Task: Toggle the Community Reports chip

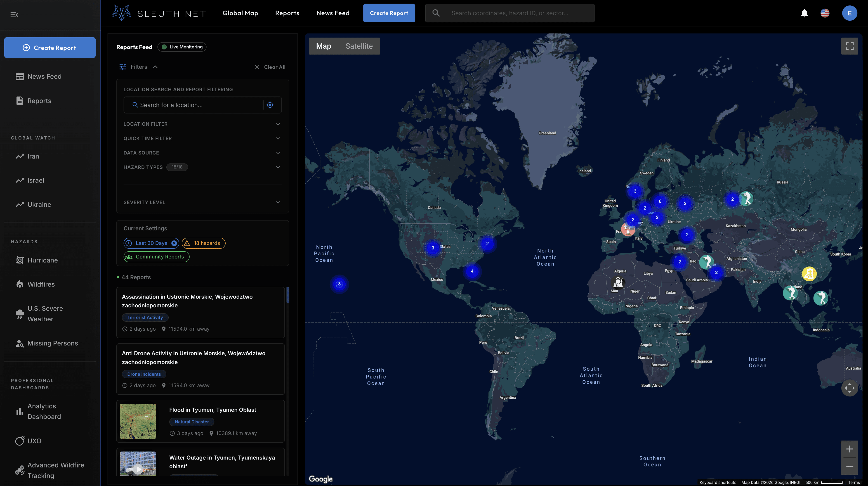Action: tap(156, 257)
